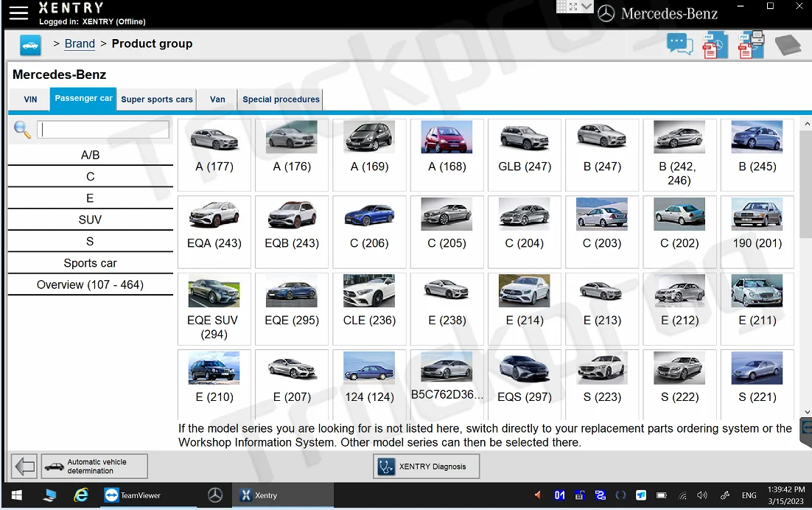Select model series A (169)
The height and width of the screenshot is (510, 812).
point(369,155)
